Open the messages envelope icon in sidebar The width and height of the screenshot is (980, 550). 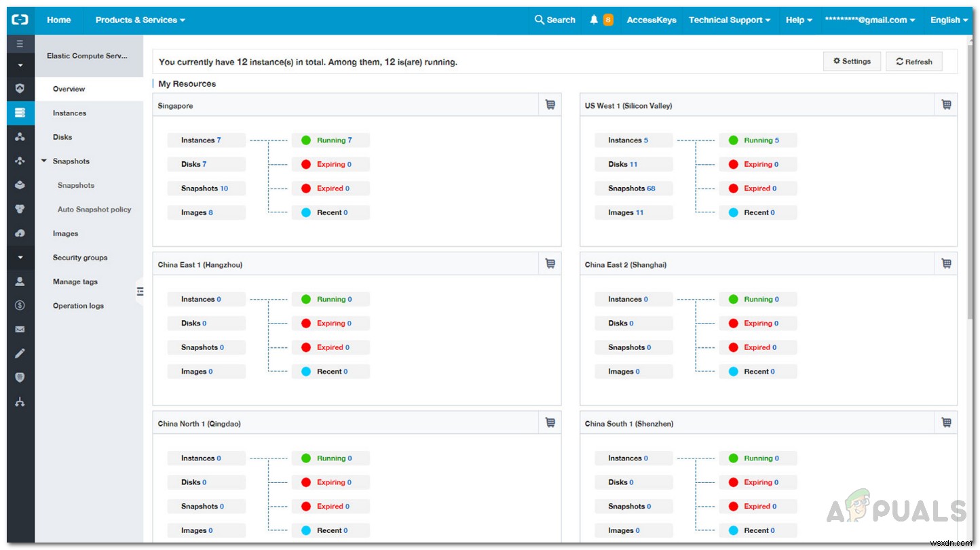pos(20,329)
